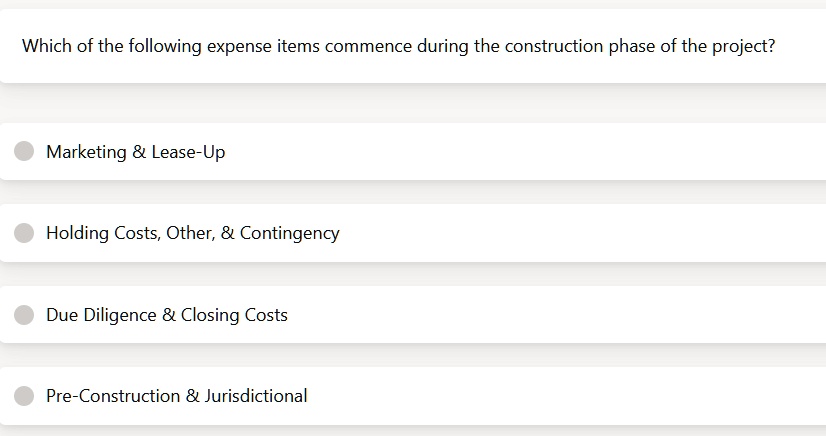Viewport: 826px width, 436px height.
Task: Click the word "Jurisdictional" in fourth option
Action: pos(256,396)
